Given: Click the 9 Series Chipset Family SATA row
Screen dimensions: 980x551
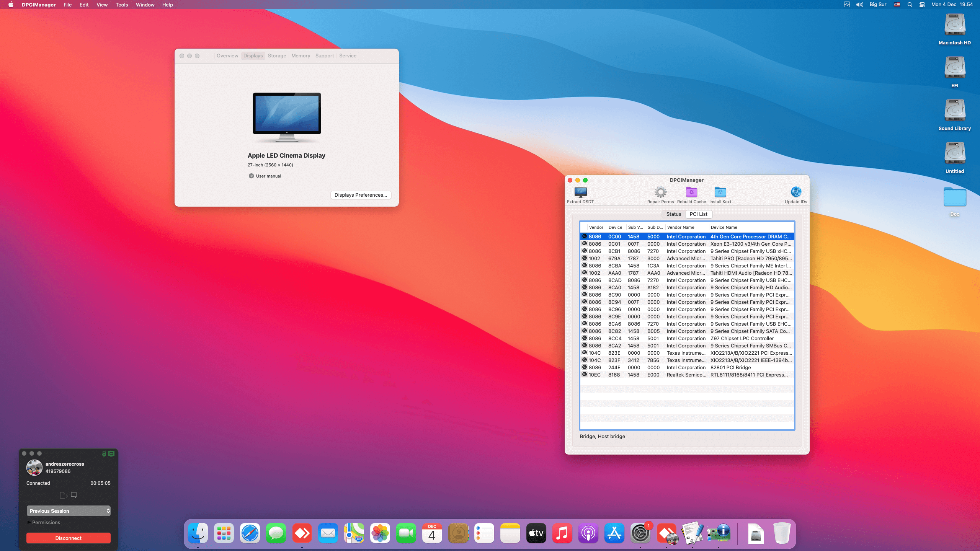Looking at the screenshot, I should [687, 331].
